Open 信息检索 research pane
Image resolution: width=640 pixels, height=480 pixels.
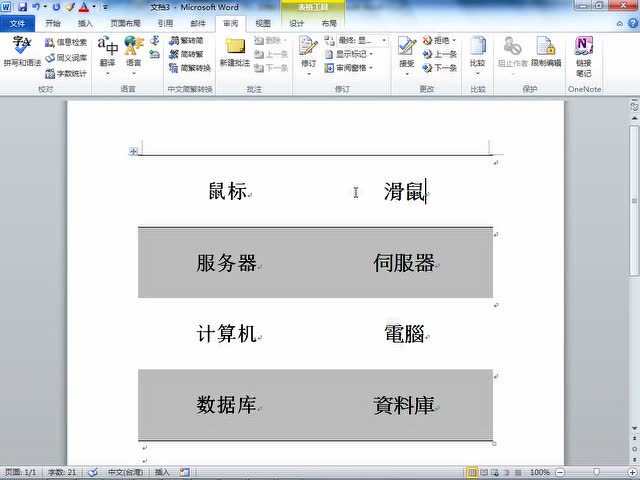click(66, 42)
